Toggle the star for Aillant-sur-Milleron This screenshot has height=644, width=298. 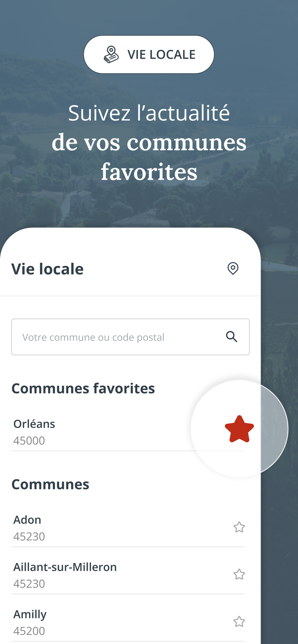click(239, 574)
